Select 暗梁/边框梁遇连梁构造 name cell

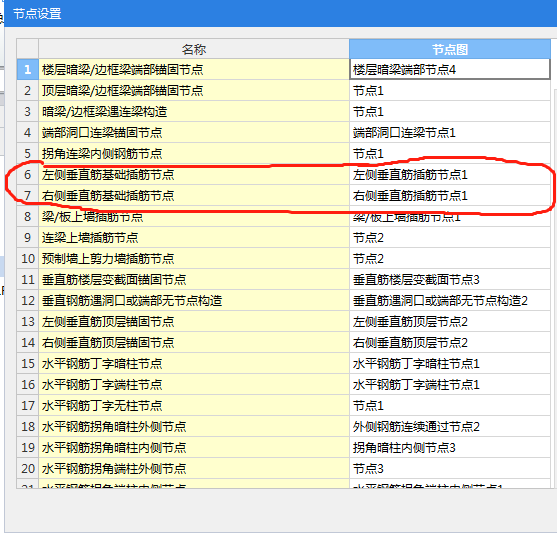pyautogui.click(x=194, y=112)
